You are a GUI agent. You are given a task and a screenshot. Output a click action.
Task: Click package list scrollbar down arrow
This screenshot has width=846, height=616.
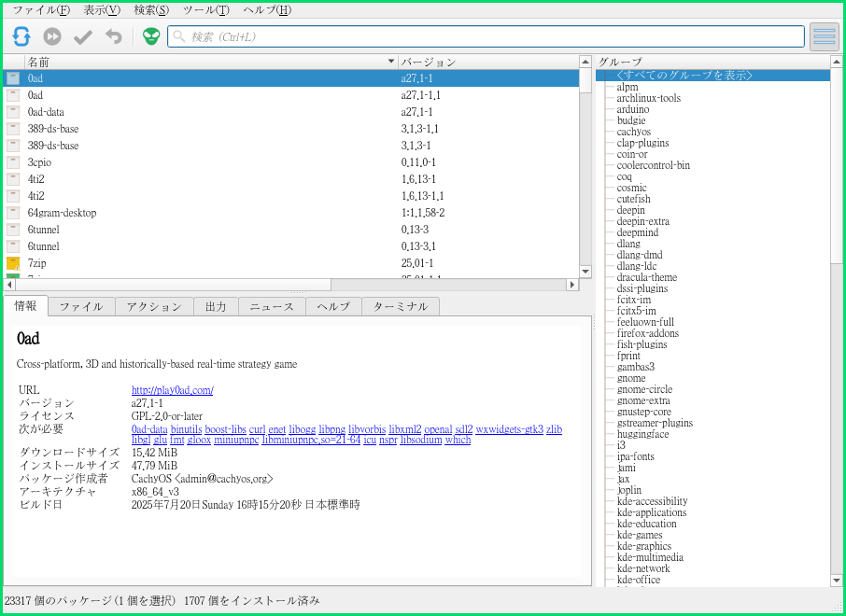585,272
